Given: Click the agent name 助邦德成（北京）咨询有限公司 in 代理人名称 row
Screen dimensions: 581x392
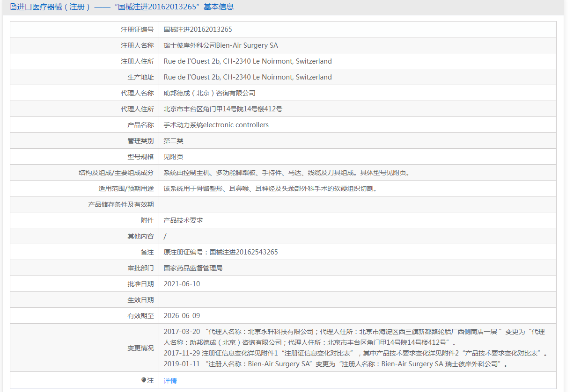Looking at the screenshot, I should [x=209, y=93].
